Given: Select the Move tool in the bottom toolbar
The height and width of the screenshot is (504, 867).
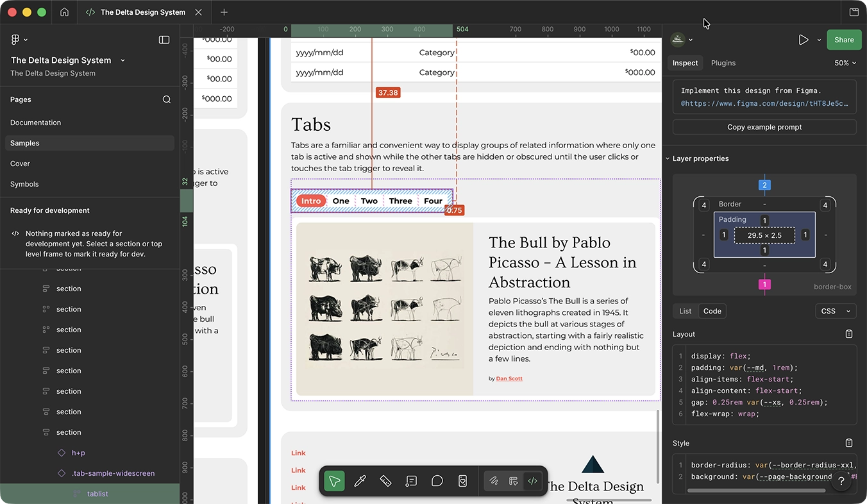Looking at the screenshot, I should coord(334,480).
